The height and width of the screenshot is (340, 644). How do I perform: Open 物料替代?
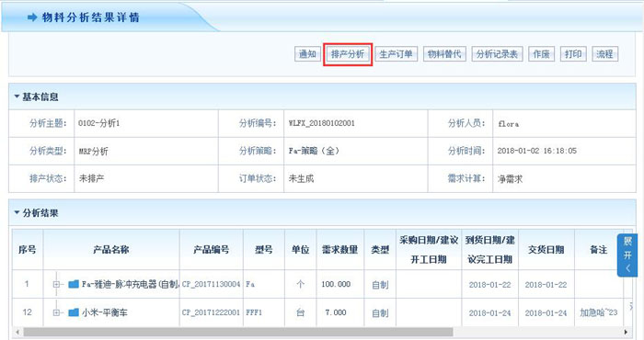444,53
